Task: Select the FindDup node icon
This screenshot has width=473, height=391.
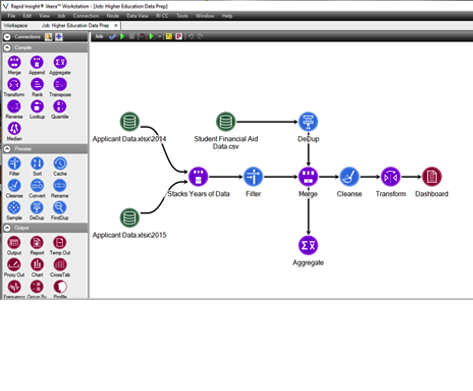Action: coord(60,208)
